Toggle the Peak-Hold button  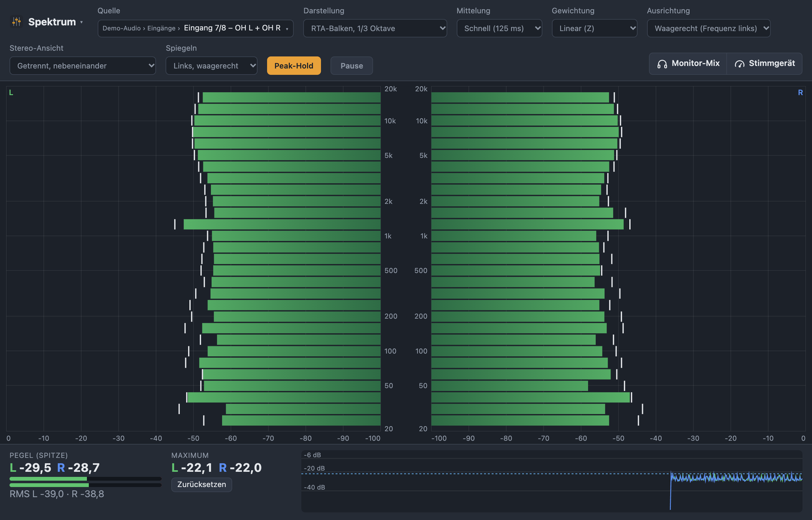pos(294,66)
